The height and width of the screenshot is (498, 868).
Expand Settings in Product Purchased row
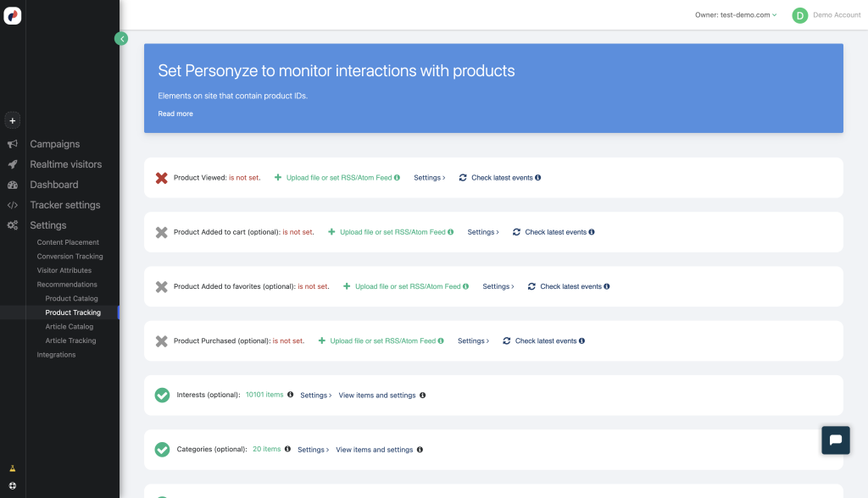click(473, 340)
